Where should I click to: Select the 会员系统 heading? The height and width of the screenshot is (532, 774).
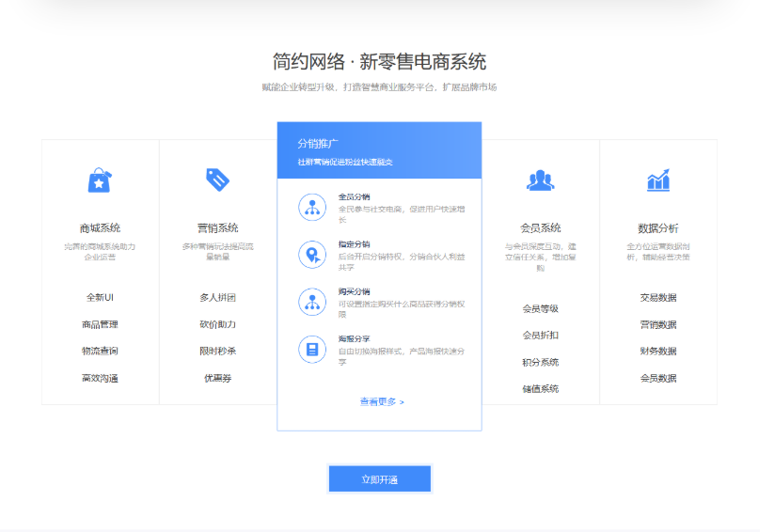pos(540,228)
